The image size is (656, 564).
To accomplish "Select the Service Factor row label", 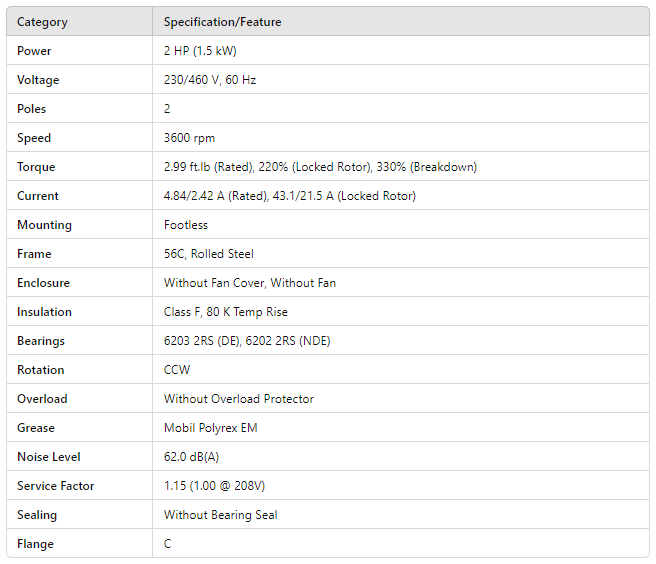I will click(x=56, y=486).
